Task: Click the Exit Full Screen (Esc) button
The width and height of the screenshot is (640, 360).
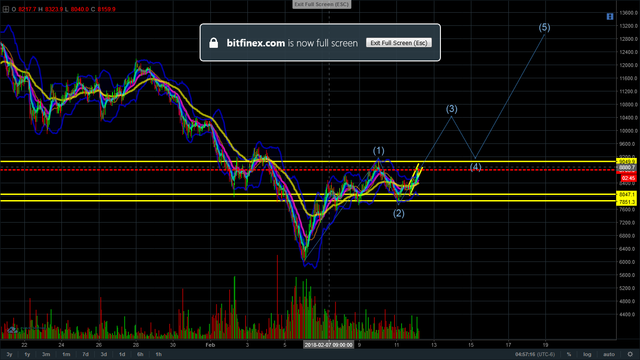Action: click(x=399, y=43)
